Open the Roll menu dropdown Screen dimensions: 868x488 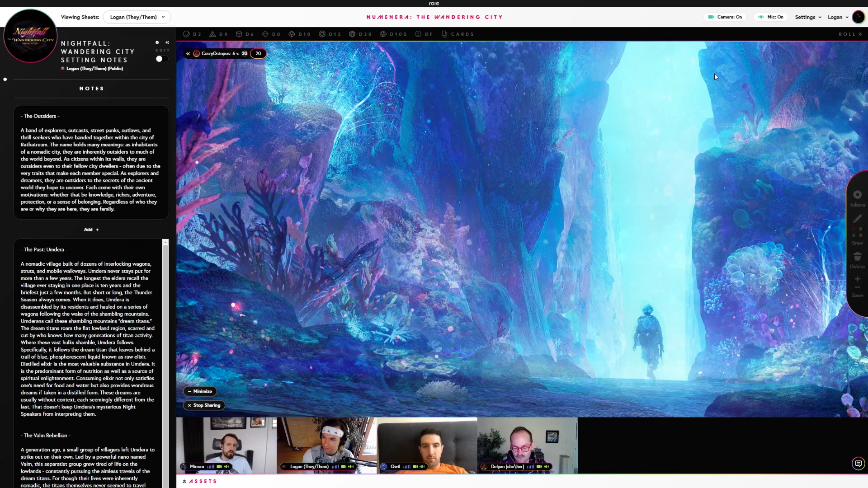(x=850, y=34)
